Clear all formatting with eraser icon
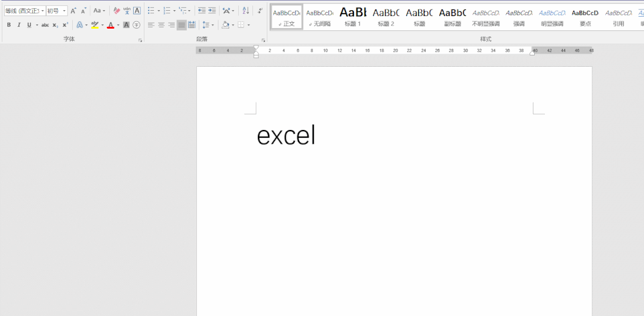The image size is (644, 316). [116, 11]
